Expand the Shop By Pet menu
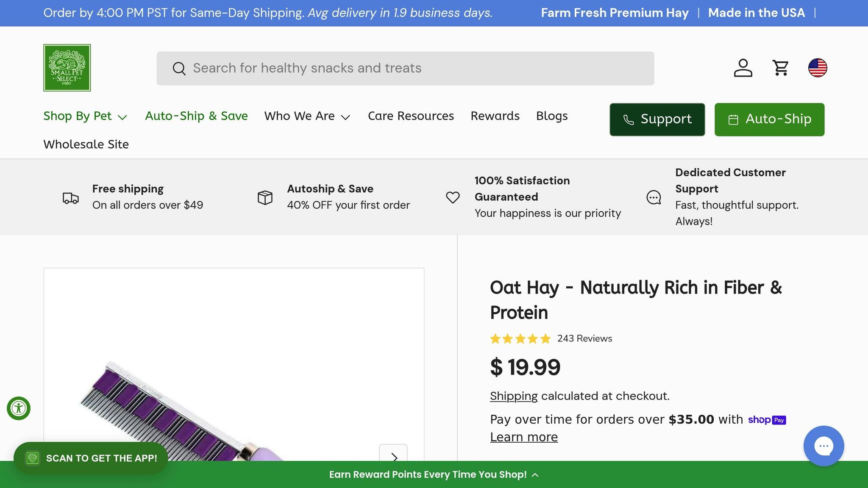The width and height of the screenshot is (868, 488). tap(85, 116)
